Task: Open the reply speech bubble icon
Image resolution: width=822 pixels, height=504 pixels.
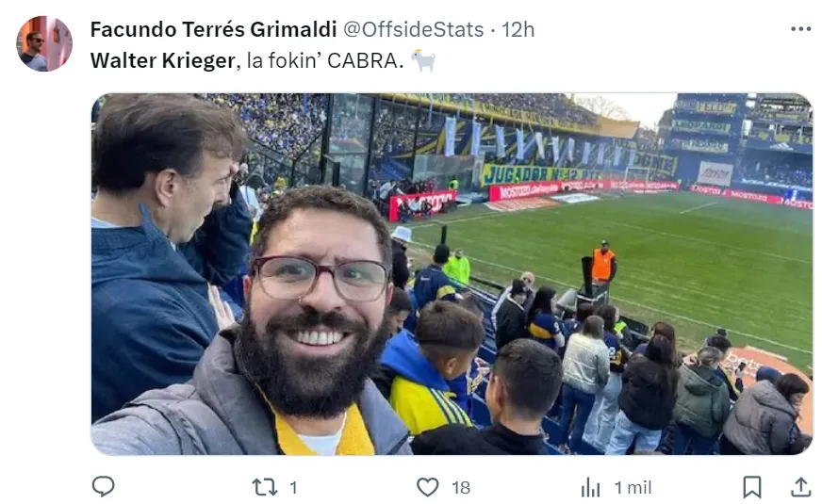Action: (104, 487)
